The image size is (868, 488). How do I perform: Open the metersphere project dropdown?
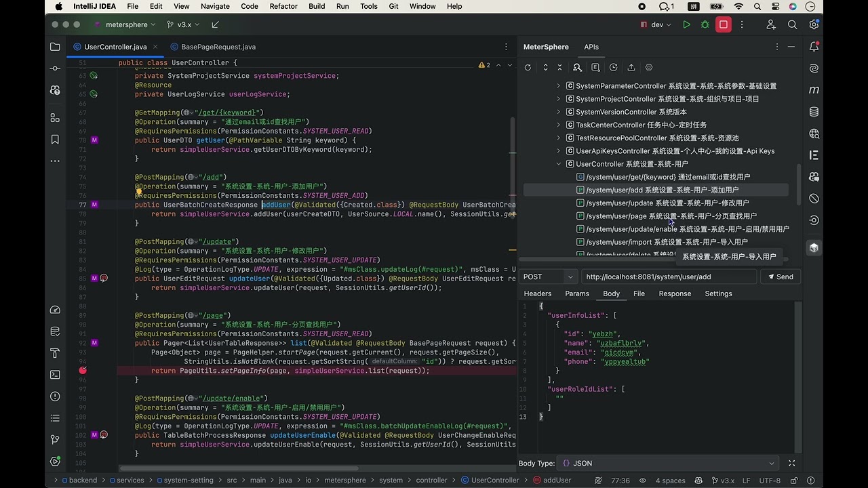point(125,24)
